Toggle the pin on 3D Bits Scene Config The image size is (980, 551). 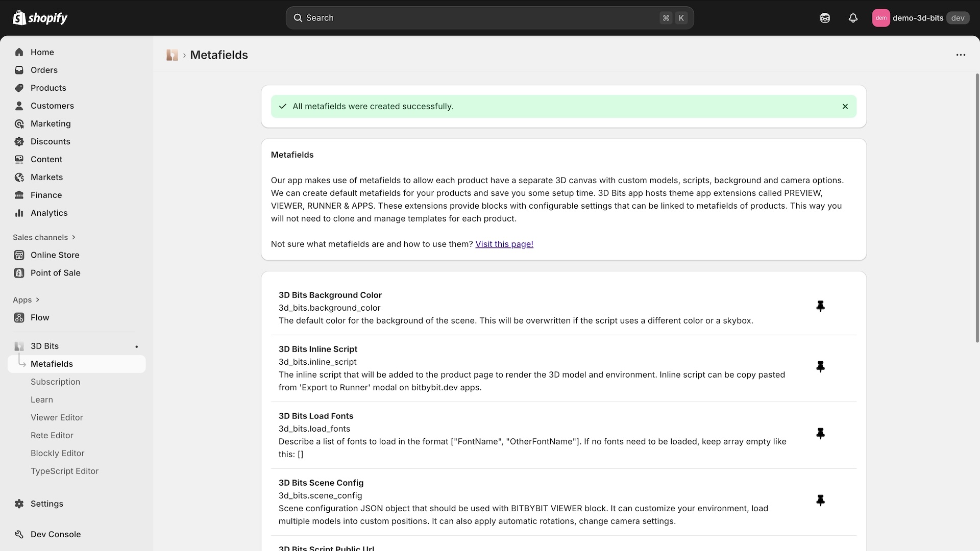pyautogui.click(x=821, y=500)
